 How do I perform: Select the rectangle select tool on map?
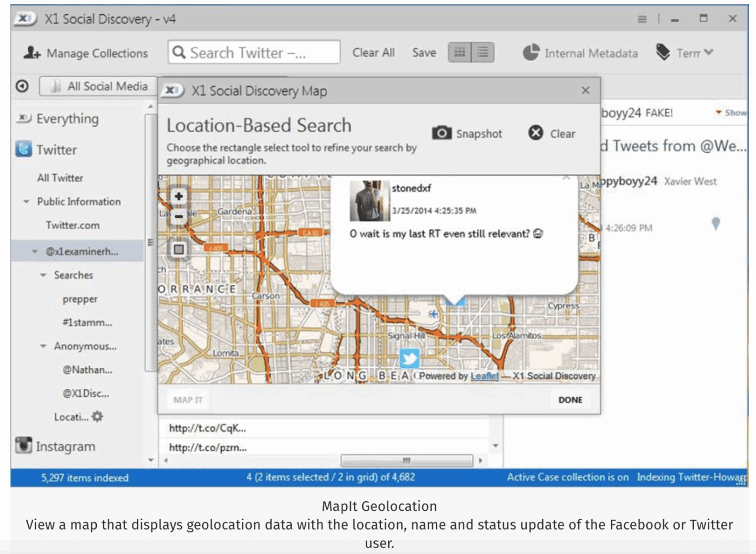point(178,249)
